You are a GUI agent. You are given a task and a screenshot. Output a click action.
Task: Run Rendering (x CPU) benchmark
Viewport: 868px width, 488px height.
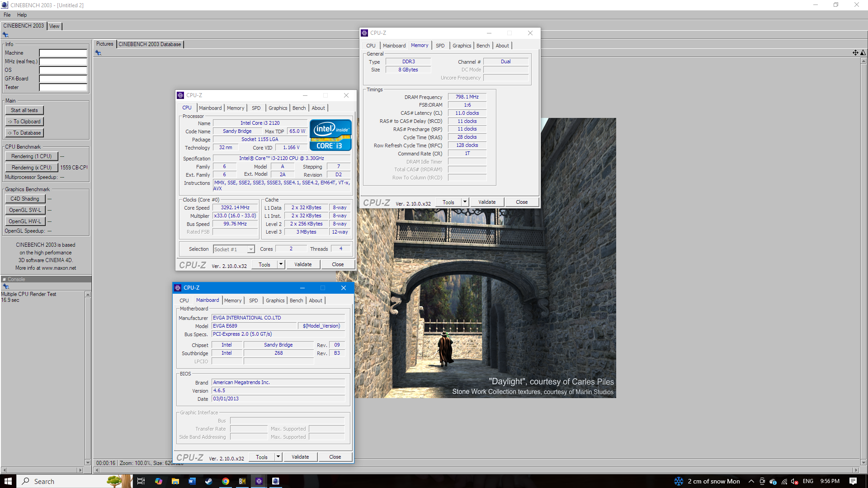[x=32, y=168]
